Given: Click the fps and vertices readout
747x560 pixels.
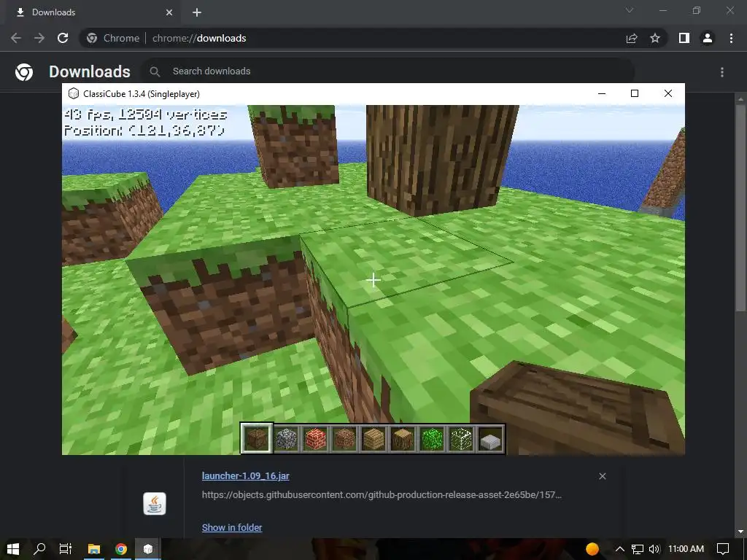Looking at the screenshot, I should [145, 114].
